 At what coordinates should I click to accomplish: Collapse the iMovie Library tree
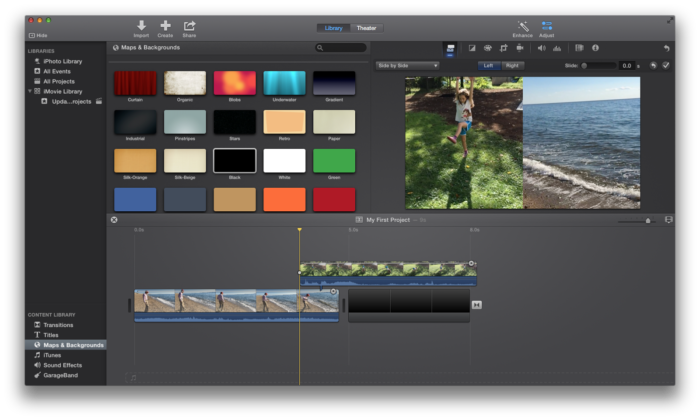point(31,91)
